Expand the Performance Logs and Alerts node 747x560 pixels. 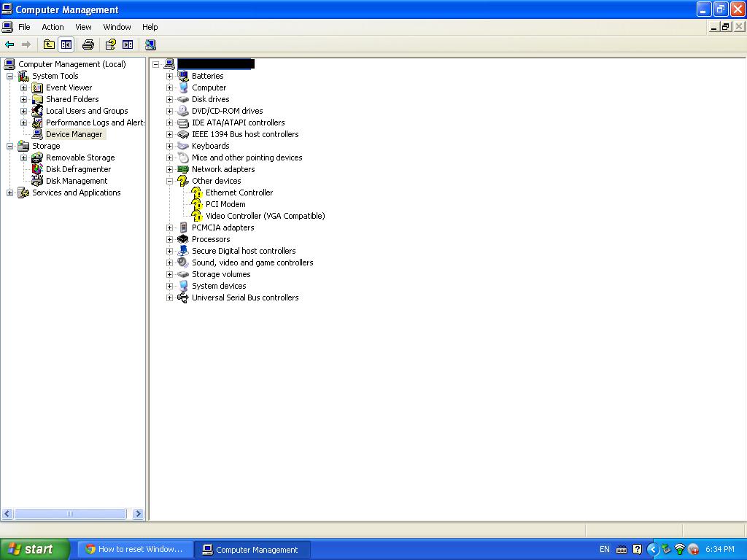(x=23, y=122)
